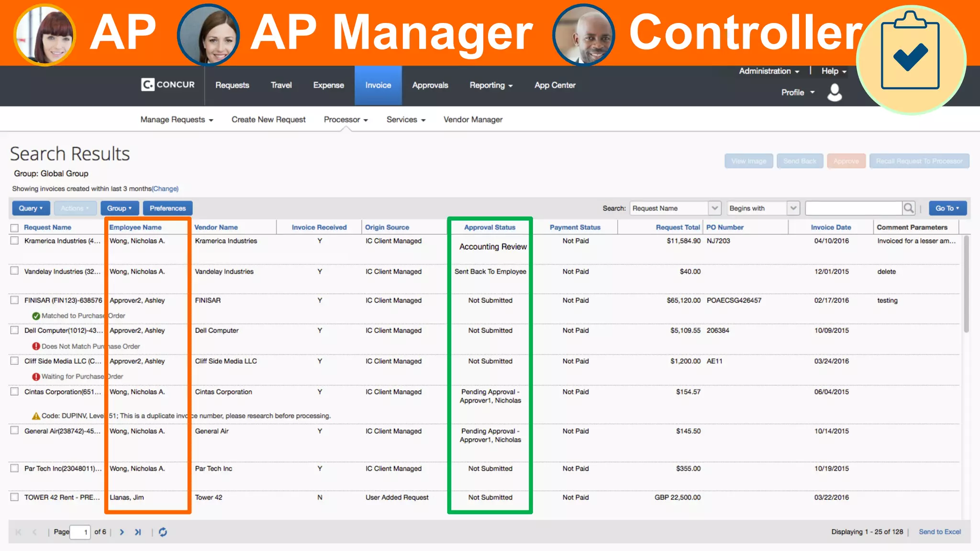
Task: Click the View Image button
Action: 748,161
